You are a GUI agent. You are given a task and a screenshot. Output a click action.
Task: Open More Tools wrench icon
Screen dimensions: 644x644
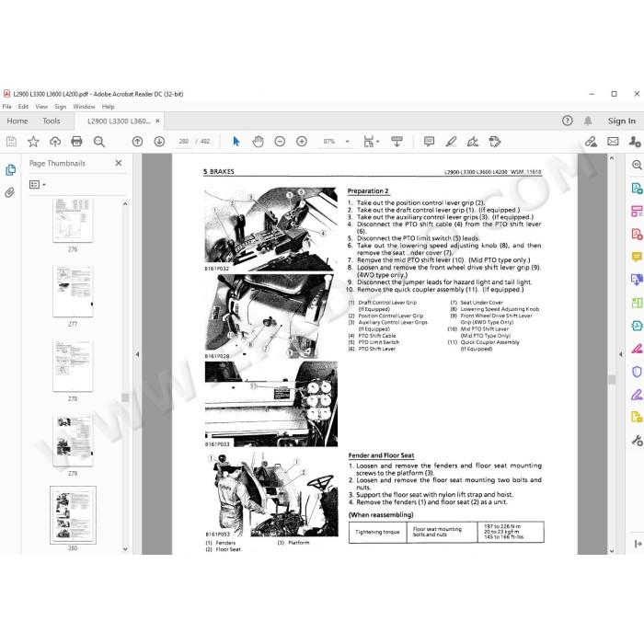pos(637,441)
